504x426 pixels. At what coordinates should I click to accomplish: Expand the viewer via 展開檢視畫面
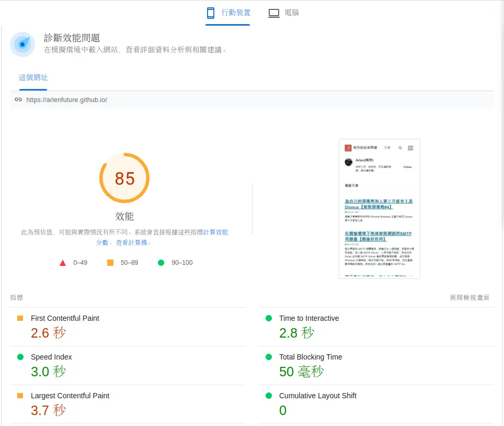point(469,297)
